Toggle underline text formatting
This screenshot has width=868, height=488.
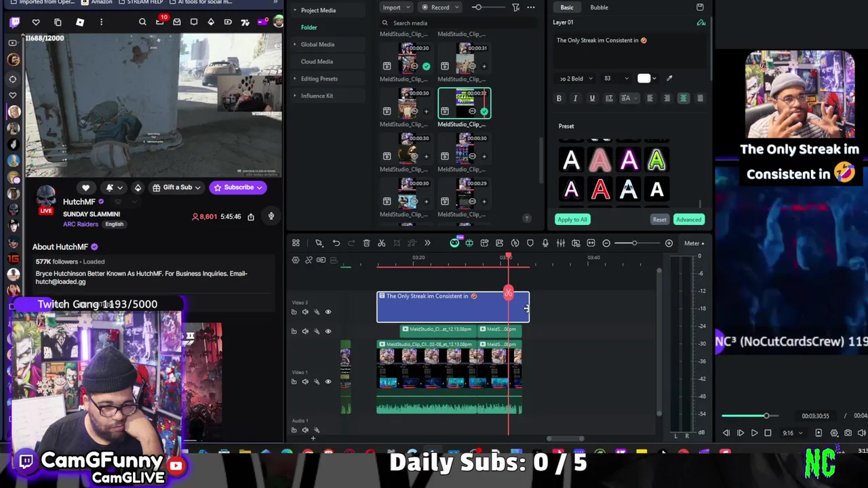[592, 98]
